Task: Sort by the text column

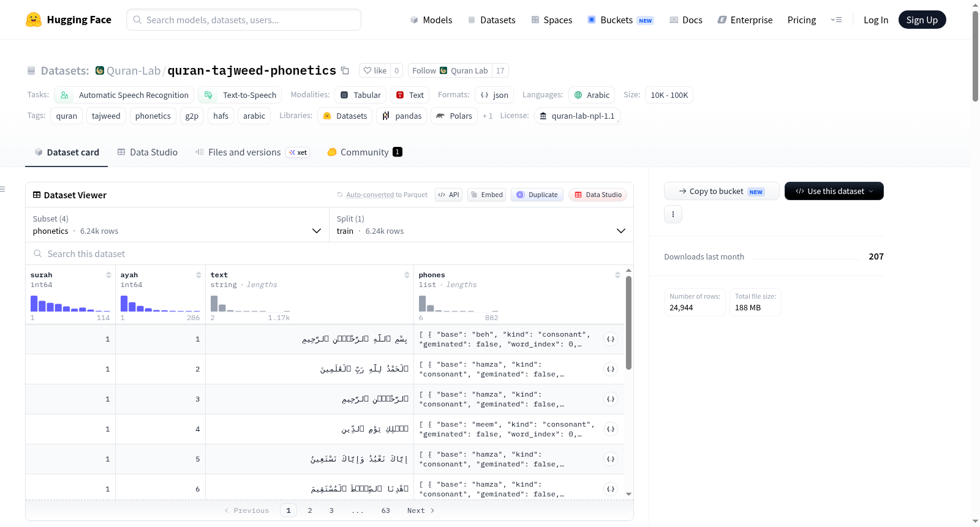Action: point(407,275)
